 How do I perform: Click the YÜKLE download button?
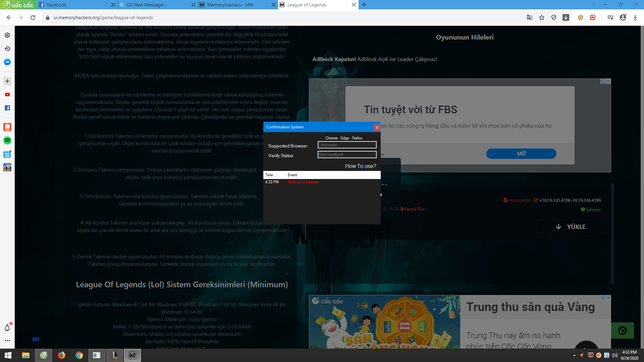(x=571, y=227)
